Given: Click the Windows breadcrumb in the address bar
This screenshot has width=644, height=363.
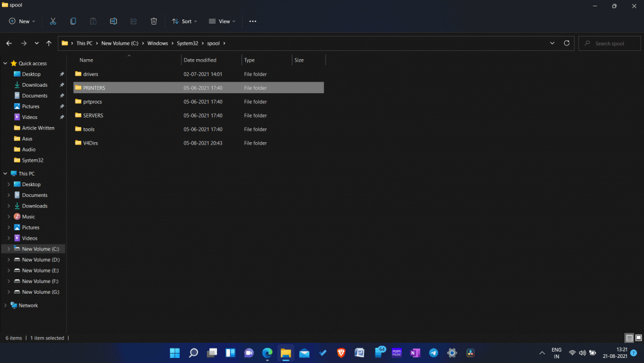Looking at the screenshot, I should click(157, 43).
